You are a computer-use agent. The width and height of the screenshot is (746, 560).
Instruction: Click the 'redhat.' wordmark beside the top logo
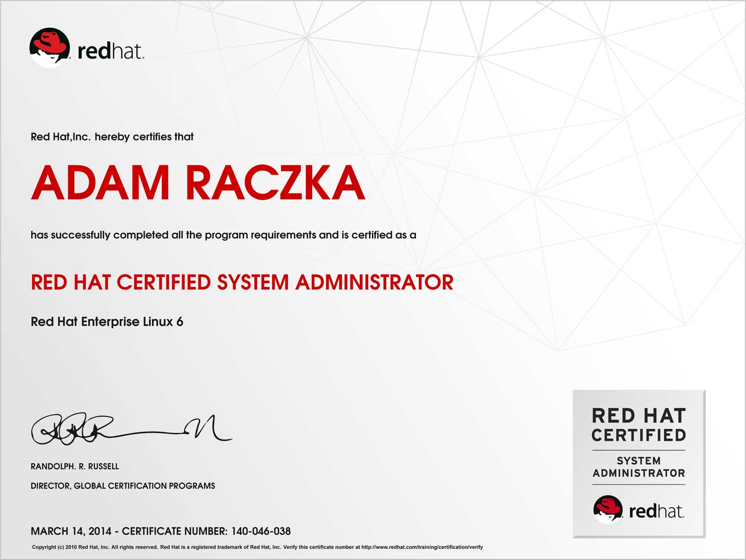(111, 51)
